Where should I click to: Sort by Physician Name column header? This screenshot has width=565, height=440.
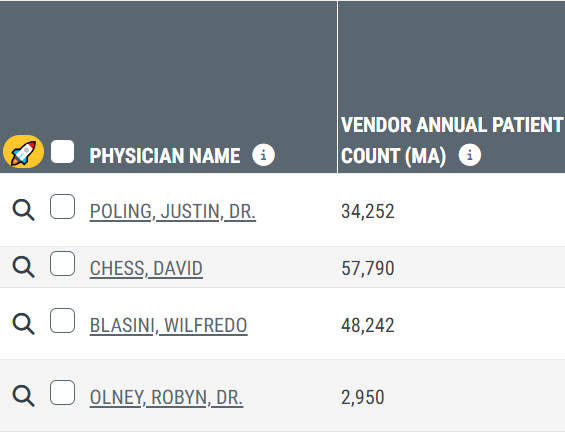tap(165, 156)
